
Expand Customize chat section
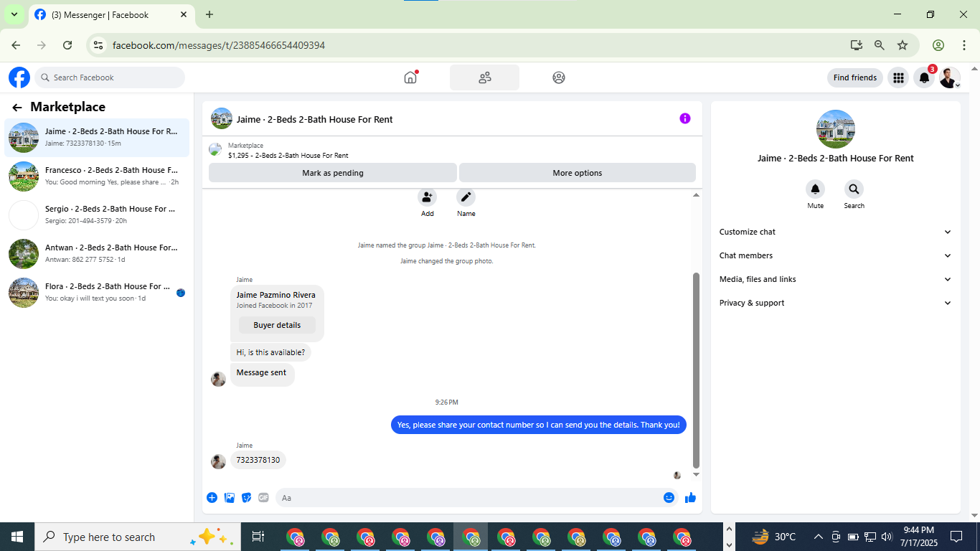click(x=836, y=232)
